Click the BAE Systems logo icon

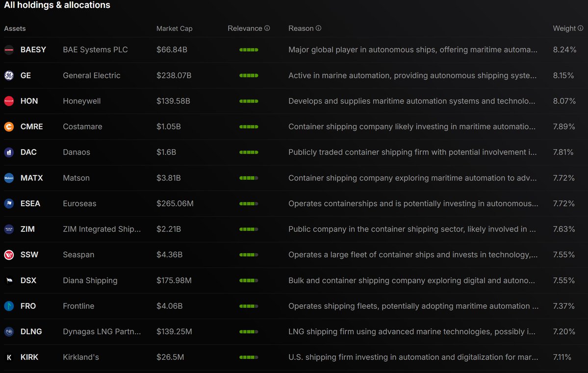tap(9, 50)
